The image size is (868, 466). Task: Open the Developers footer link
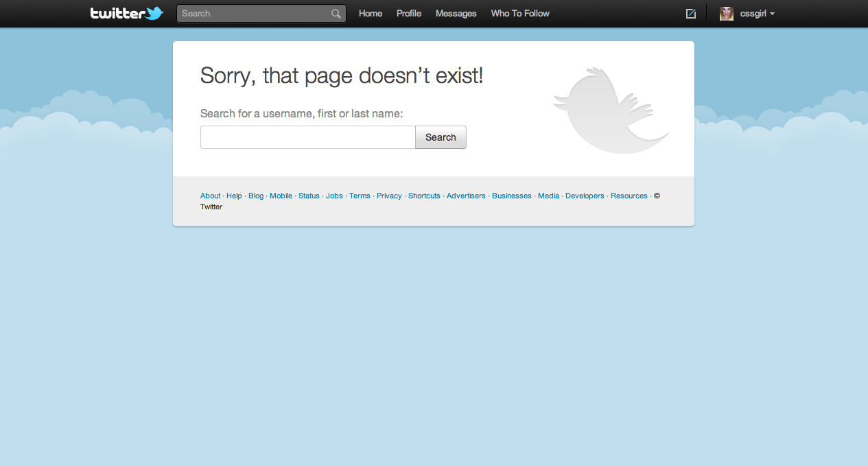(585, 196)
